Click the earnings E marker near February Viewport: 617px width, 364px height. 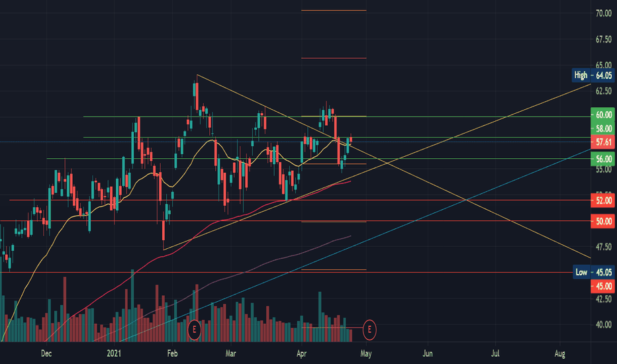[195, 330]
